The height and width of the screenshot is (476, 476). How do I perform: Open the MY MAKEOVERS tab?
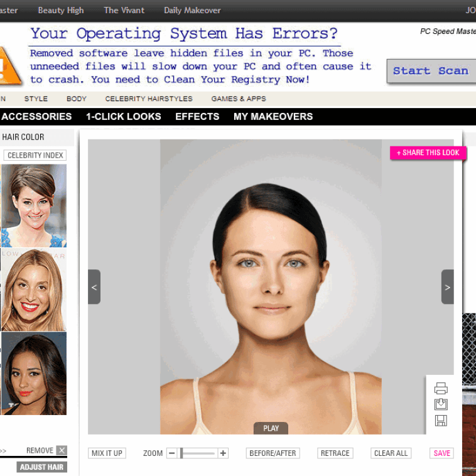click(x=273, y=117)
